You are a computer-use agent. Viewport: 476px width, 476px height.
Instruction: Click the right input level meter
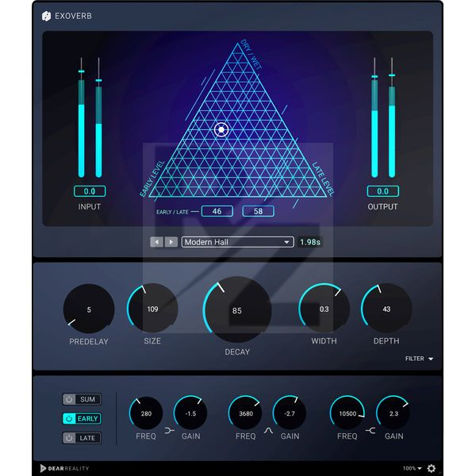(98, 117)
